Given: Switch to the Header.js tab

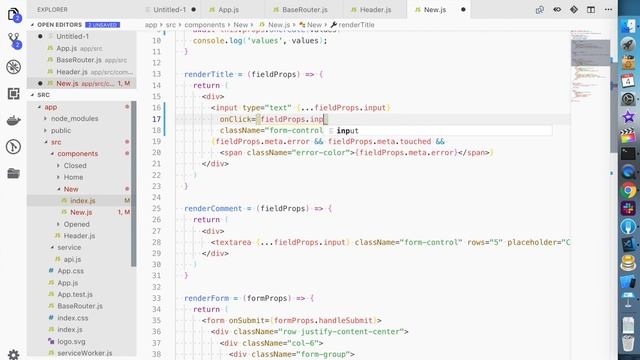Looking at the screenshot, I should tap(376, 9).
